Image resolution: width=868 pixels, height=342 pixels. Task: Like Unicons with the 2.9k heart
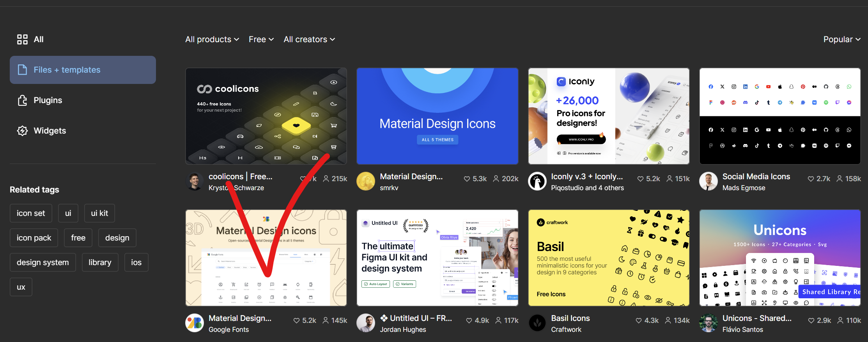811,321
